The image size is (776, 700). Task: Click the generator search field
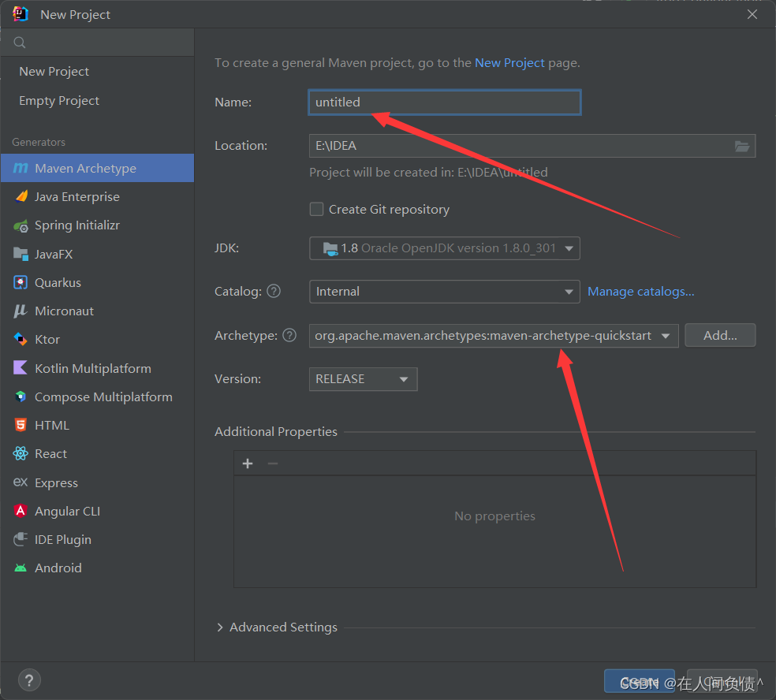point(98,43)
